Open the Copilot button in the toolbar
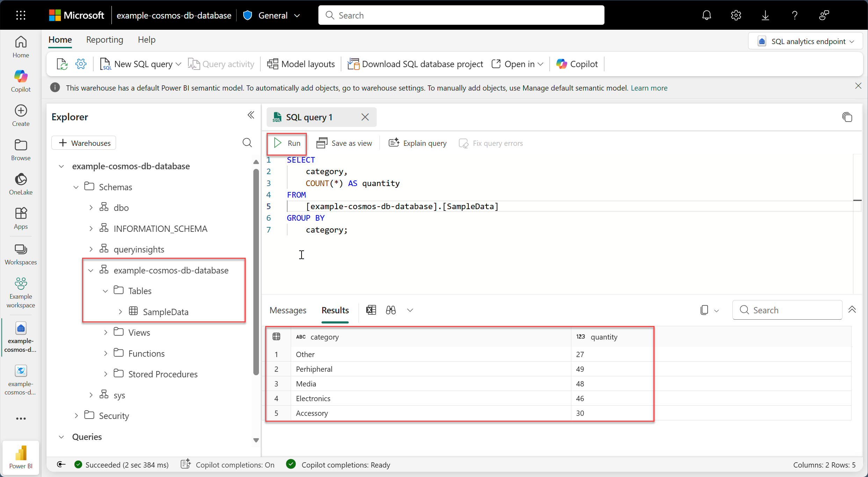The image size is (868, 477). point(577,64)
